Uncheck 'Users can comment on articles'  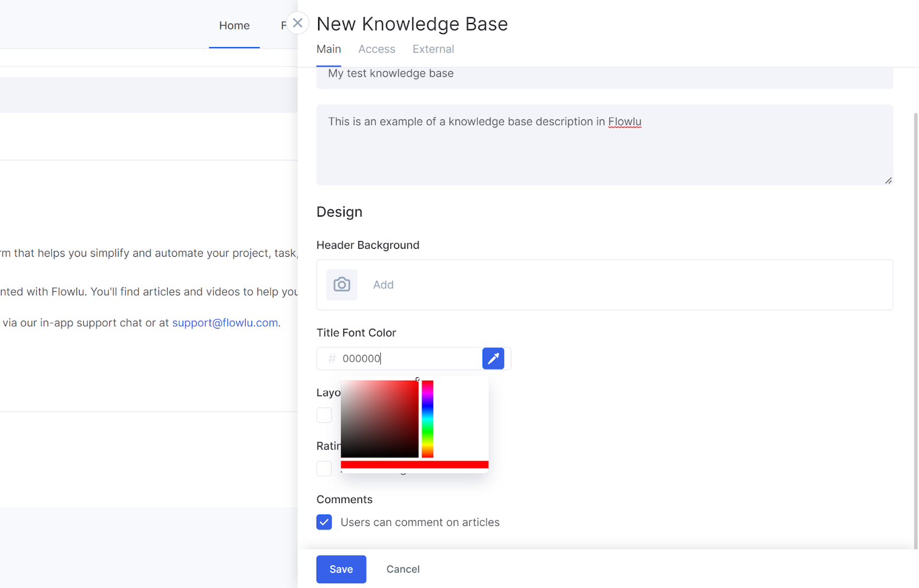coord(324,522)
